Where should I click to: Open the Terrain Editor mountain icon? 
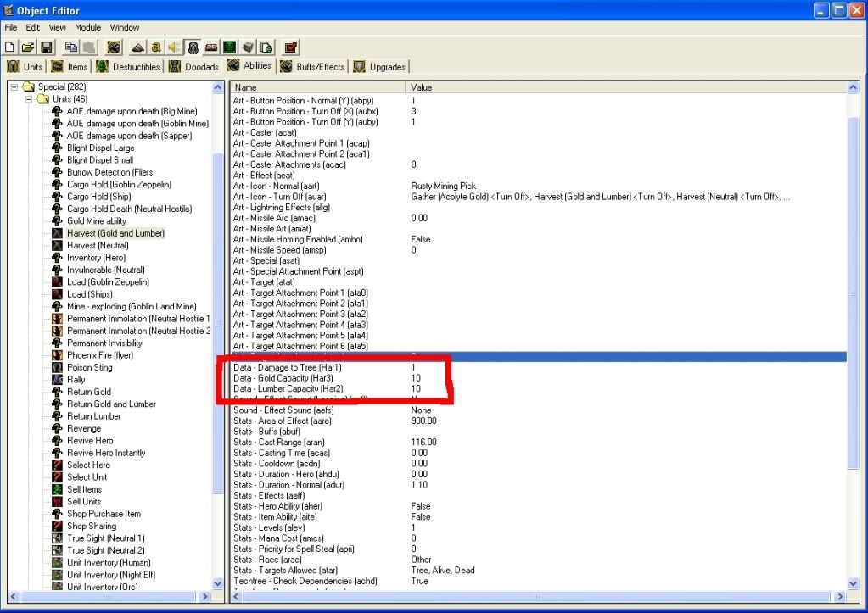pyautogui.click(x=137, y=47)
